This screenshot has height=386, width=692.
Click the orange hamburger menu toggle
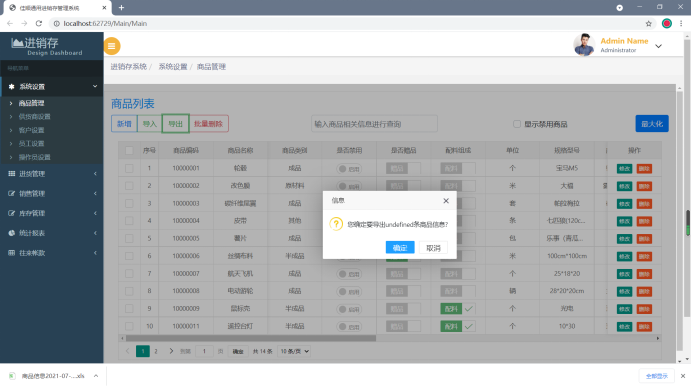pos(112,46)
